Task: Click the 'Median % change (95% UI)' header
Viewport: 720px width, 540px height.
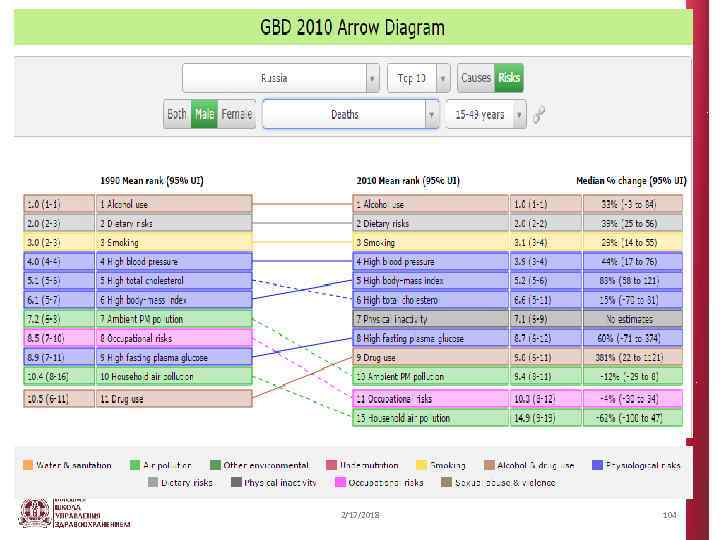Action: point(631,180)
